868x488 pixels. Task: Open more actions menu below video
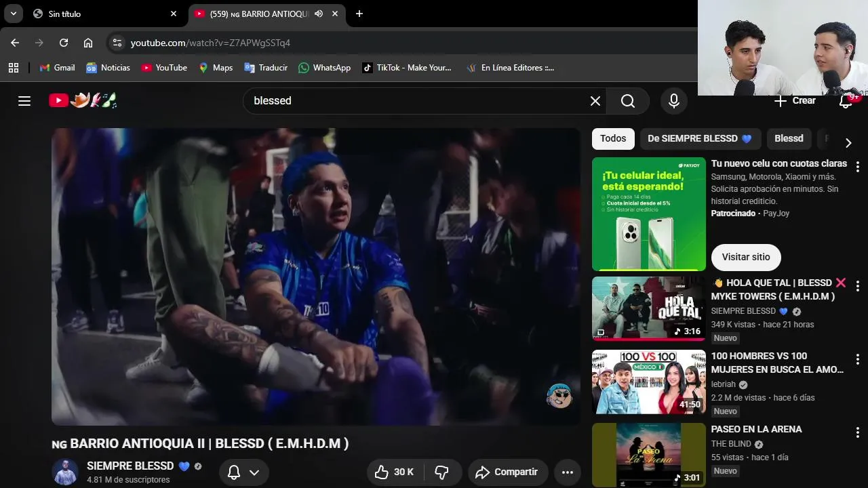568,472
